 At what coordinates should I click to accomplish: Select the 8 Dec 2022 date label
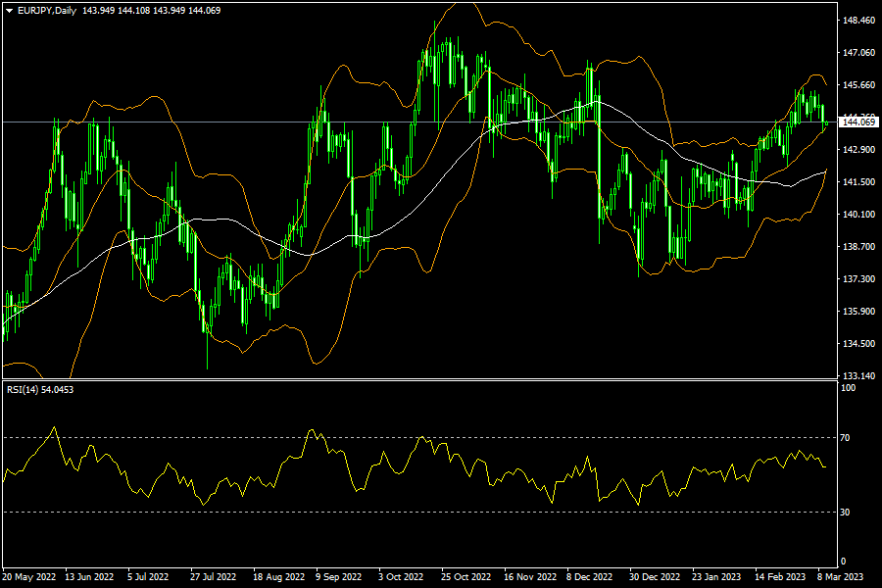[x=589, y=577]
